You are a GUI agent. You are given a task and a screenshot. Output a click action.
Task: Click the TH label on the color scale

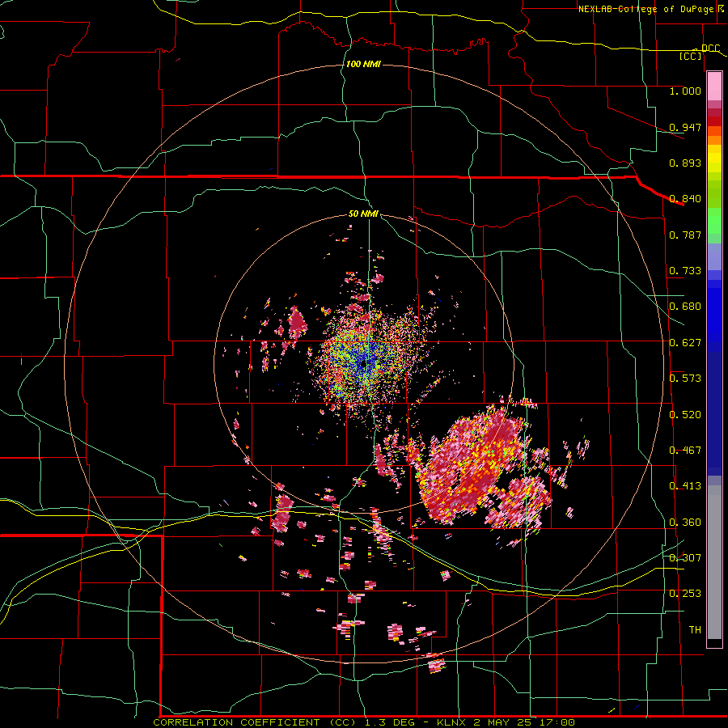click(695, 630)
